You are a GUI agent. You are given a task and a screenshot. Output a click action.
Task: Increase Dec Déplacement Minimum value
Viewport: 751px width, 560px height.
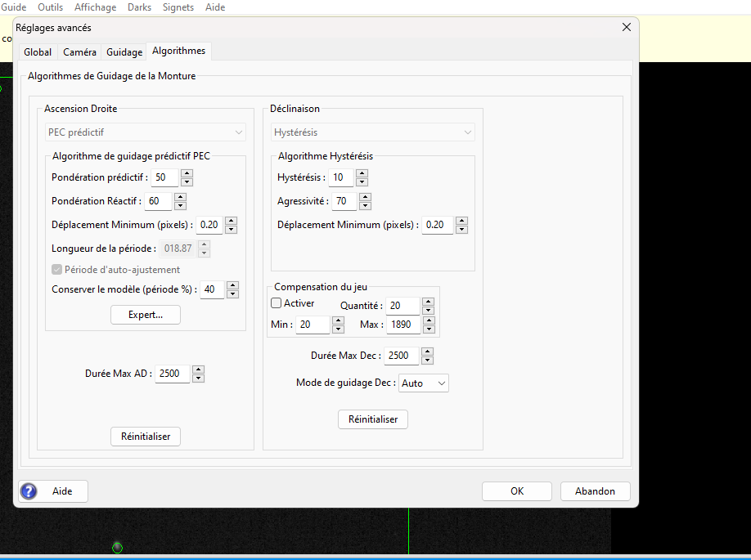[x=461, y=221]
